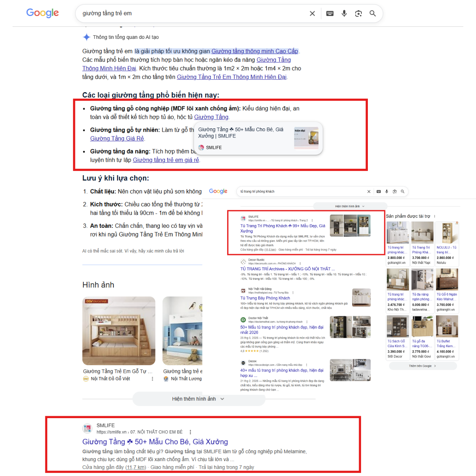Open link 'Giường Tầng Trẻ Em Thông Minh Hiện Đại'
The height and width of the screenshot is (476, 476).
pyautogui.click(x=232, y=77)
